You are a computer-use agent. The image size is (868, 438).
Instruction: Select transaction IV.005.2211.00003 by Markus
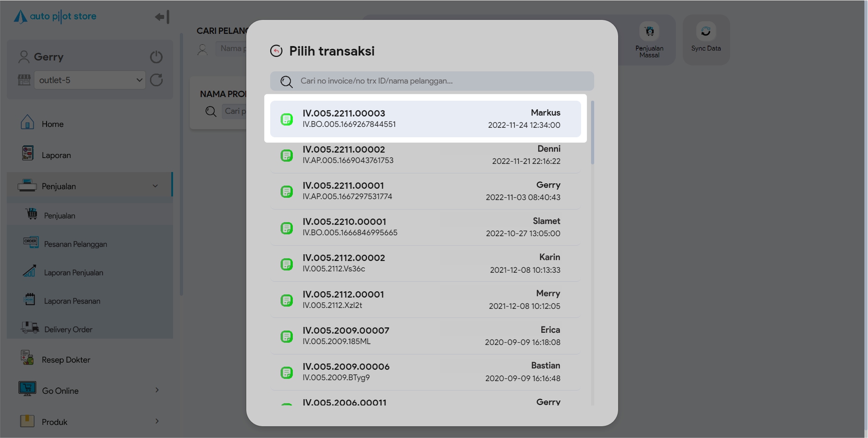click(x=425, y=119)
